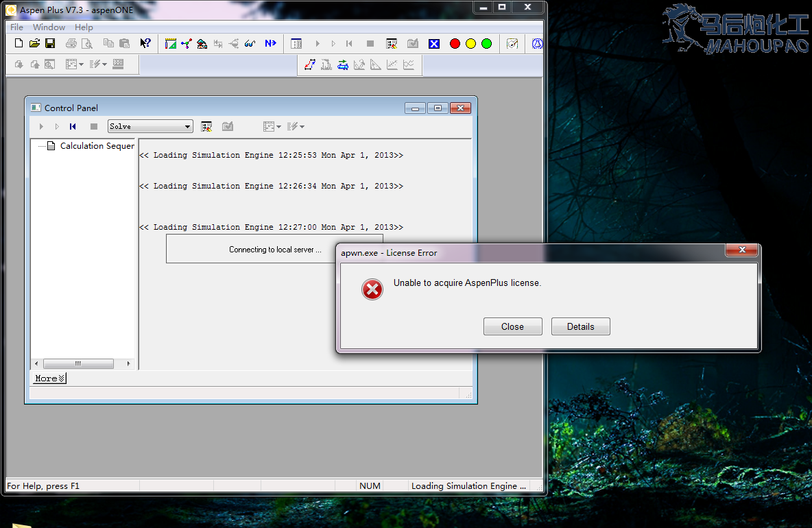Open the Solve dropdown in Control Panel

(x=150, y=126)
